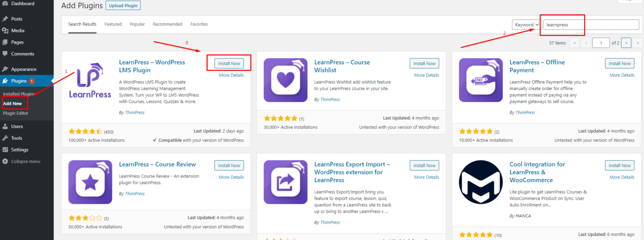Viewport: 644px width, 240px height.
Task: Open the Media library menu
Action: pos(18,31)
